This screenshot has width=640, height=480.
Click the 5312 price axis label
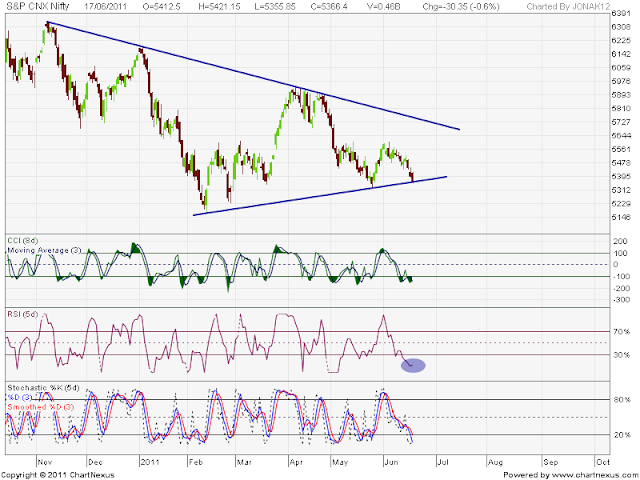click(x=621, y=190)
